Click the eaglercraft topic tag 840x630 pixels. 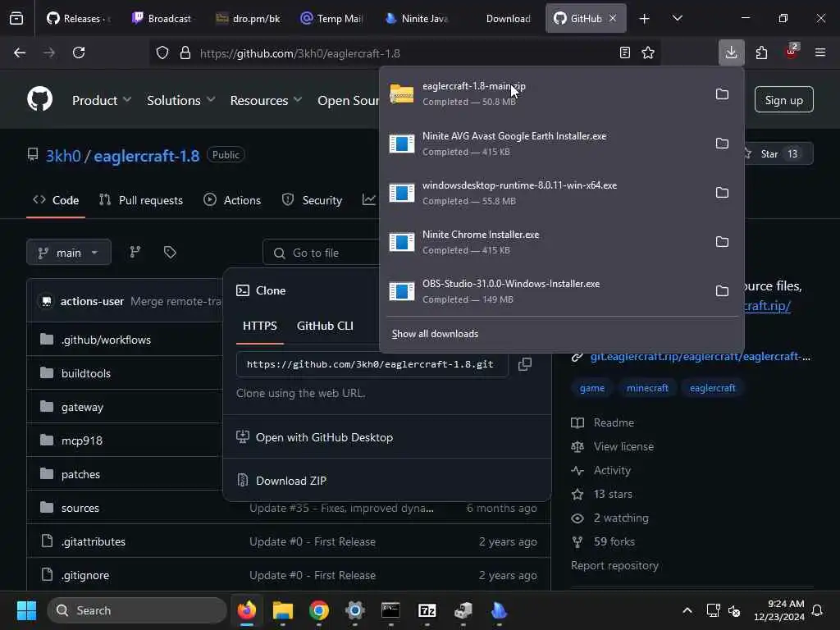(713, 388)
